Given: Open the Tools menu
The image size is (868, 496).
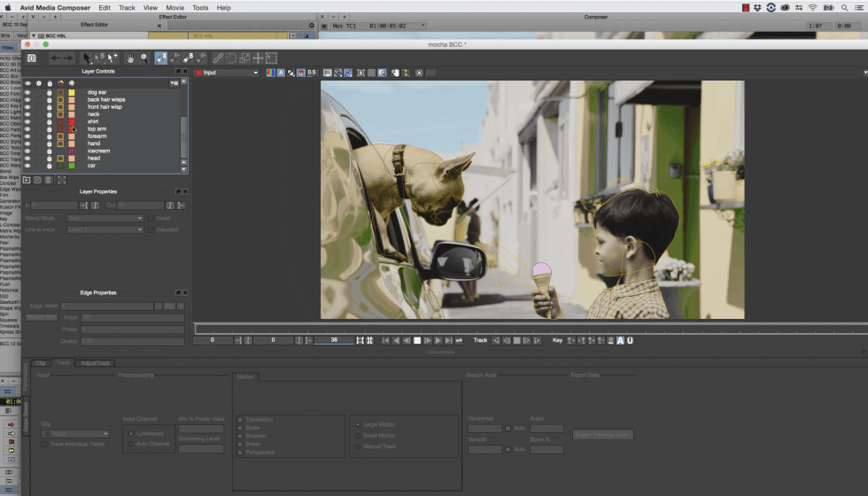Looking at the screenshot, I should tap(200, 7).
